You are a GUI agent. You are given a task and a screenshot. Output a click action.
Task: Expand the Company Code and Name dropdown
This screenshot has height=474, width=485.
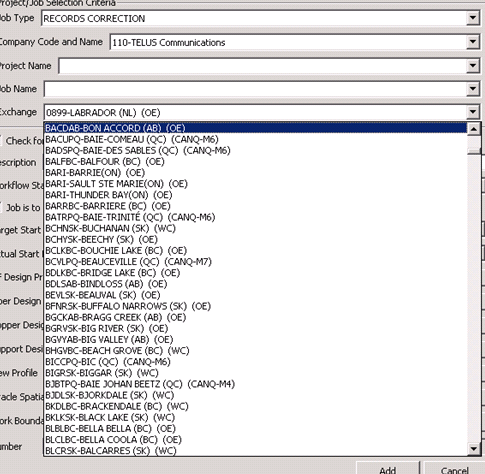[x=473, y=42]
